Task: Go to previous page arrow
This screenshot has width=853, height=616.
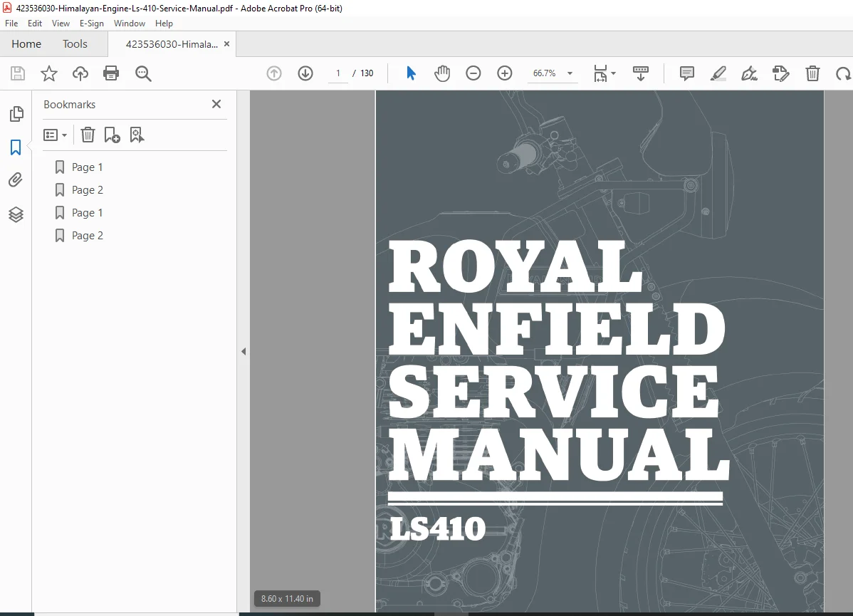Action: pos(274,73)
